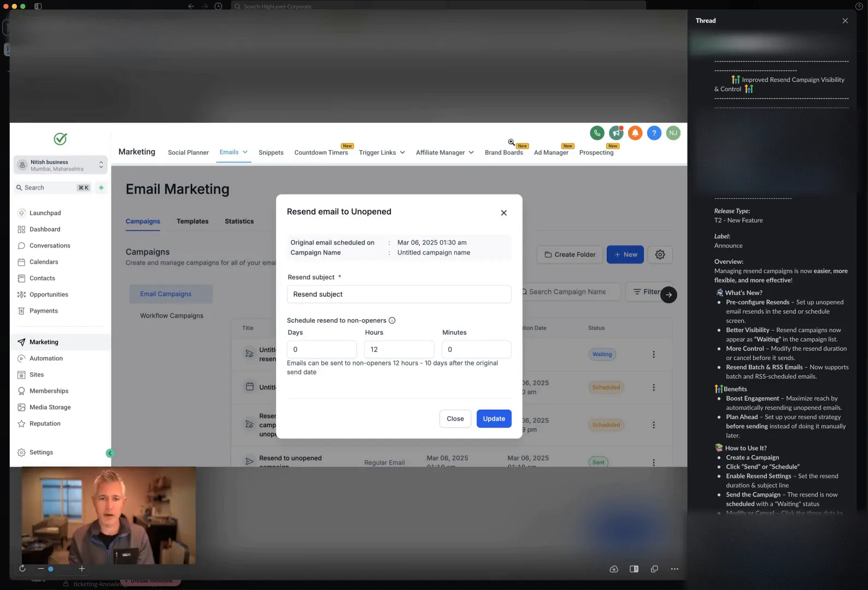Image resolution: width=868 pixels, height=590 pixels.
Task: Click the Minutes input field
Action: [x=477, y=350]
